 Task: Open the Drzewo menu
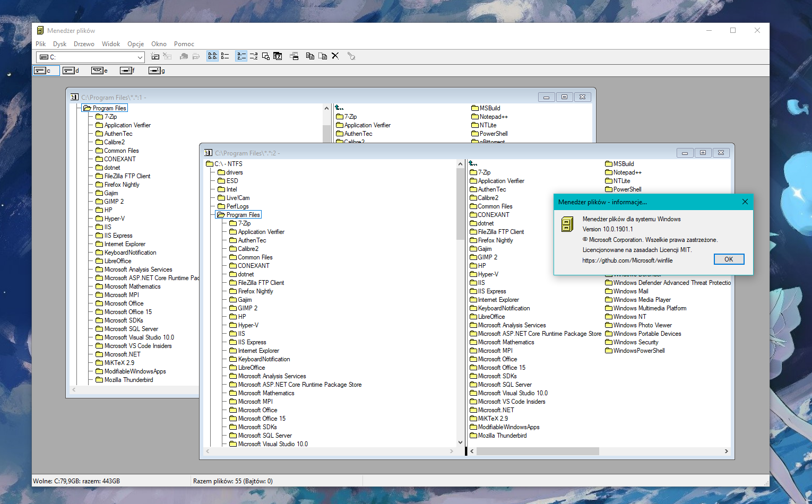84,44
